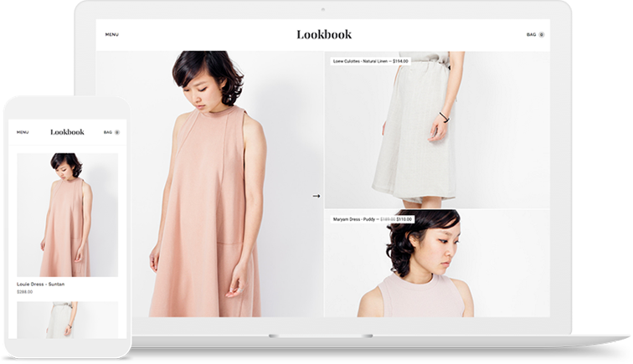Image resolution: width=633 pixels, height=364 pixels.
Task: Open the MENU on the phone screen
Action: click(23, 132)
